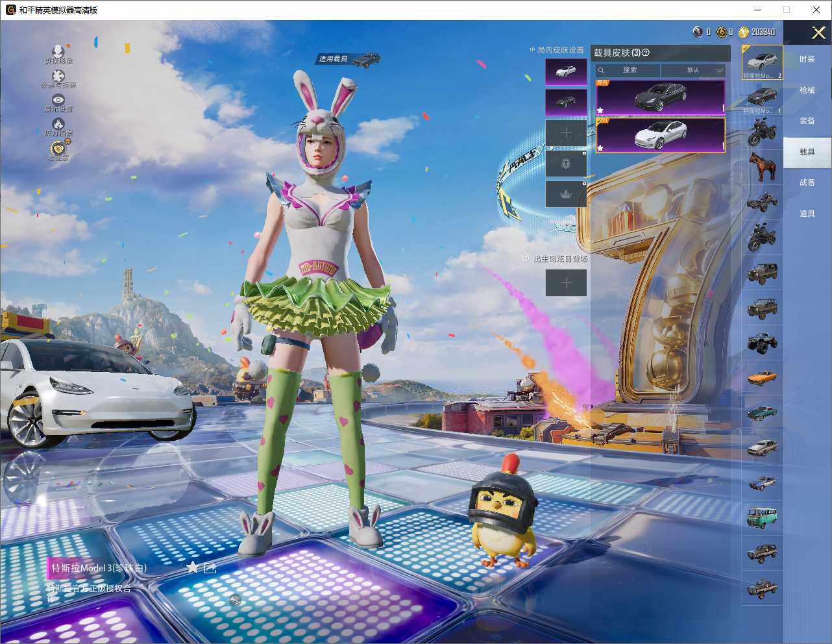Click the 特斯拉Model 3(珍珠白) name label
This screenshot has height=644, width=832.
(x=99, y=568)
